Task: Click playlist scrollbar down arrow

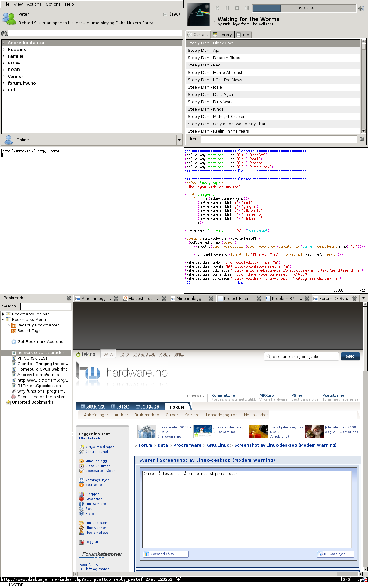Action: (364, 131)
